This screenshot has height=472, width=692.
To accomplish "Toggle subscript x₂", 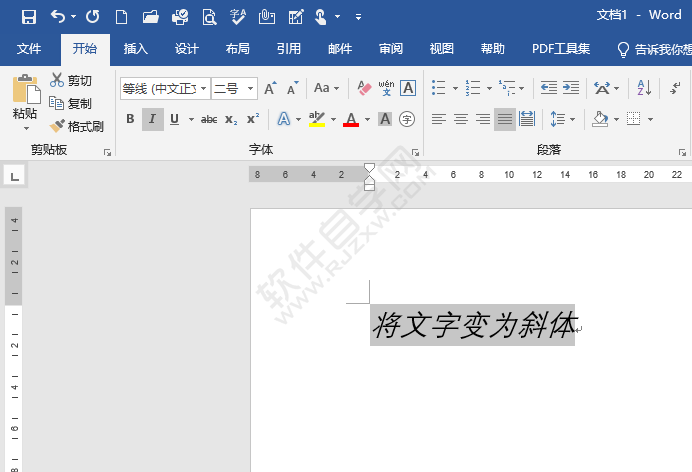I will [x=231, y=119].
